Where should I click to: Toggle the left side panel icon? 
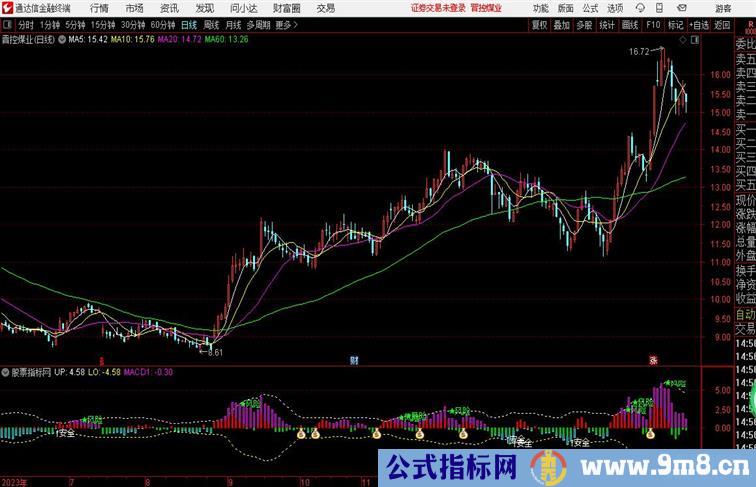coord(7,25)
